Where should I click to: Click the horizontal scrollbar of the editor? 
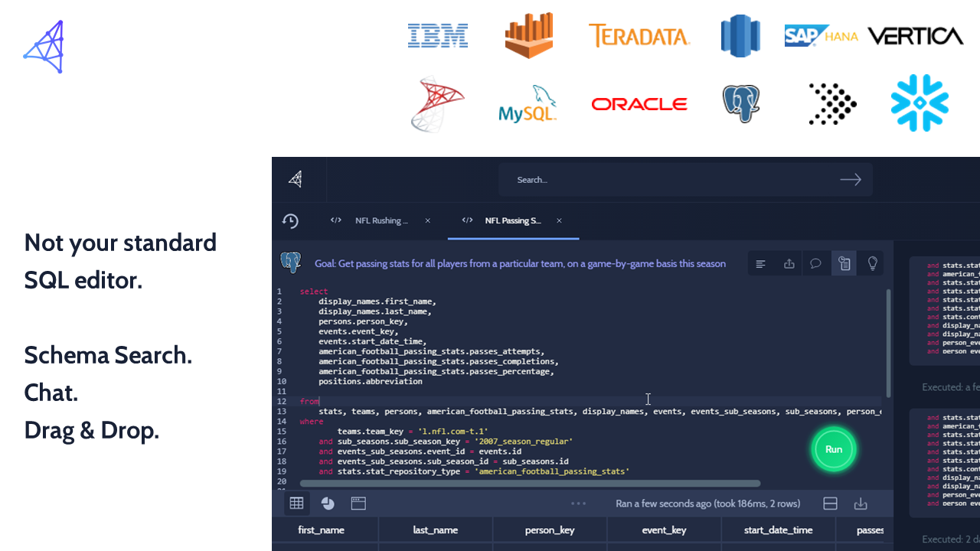pos(530,484)
